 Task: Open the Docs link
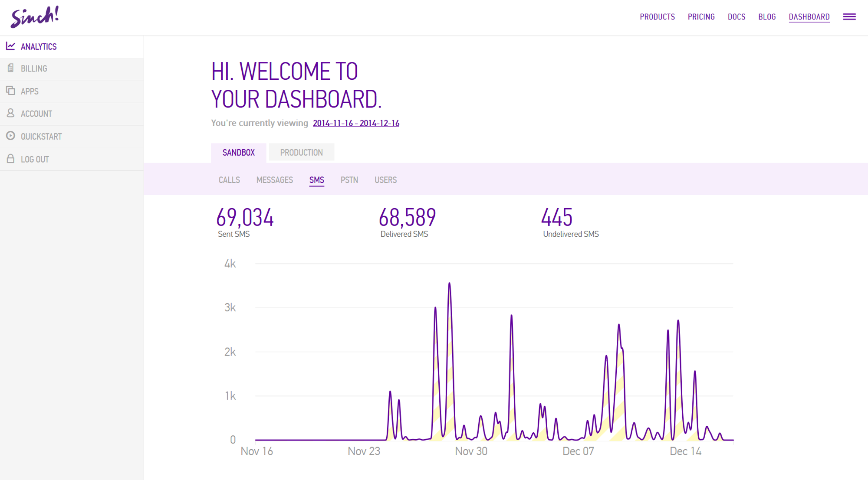coord(736,17)
